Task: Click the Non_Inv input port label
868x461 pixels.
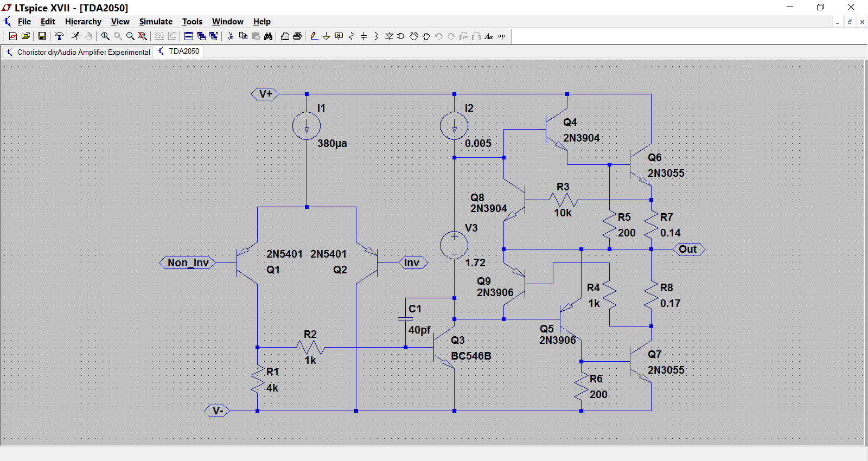Action: point(188,263)
